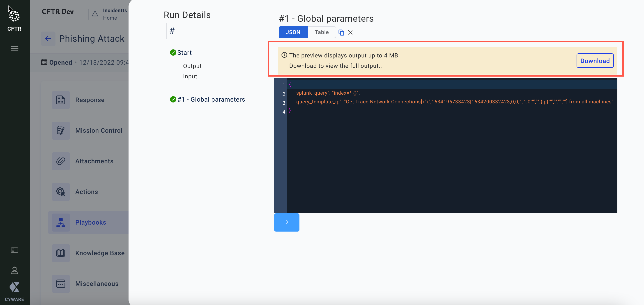Click the Knowledge Base book icon
This screenshot has height=305, width=644.
click(x=61, y=253)
